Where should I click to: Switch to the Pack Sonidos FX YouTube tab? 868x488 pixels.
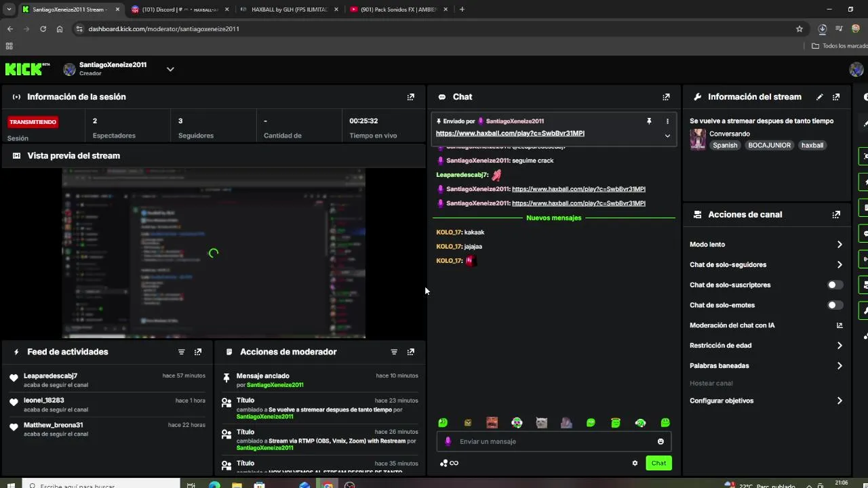pos(399,9)
